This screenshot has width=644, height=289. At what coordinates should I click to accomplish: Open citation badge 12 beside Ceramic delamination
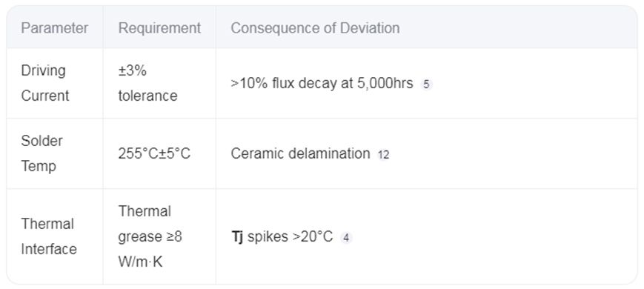pyautogui.click(x=383, y=155)
